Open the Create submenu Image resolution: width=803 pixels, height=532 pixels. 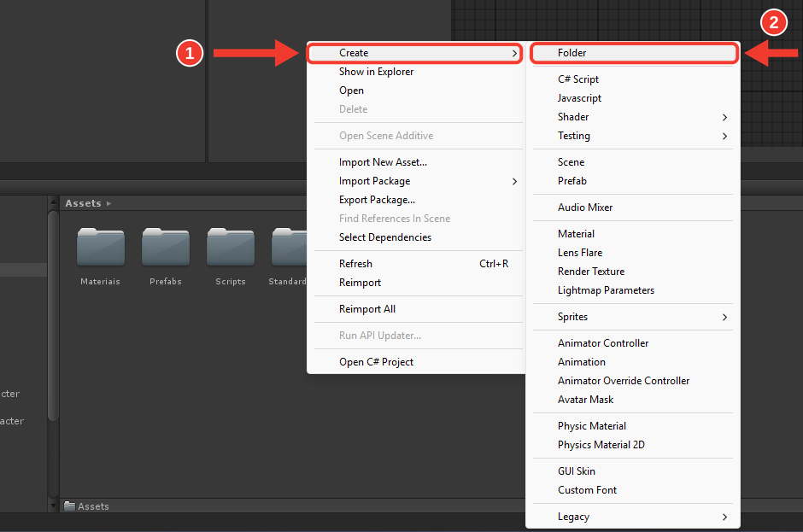click(x=415, y=53)
